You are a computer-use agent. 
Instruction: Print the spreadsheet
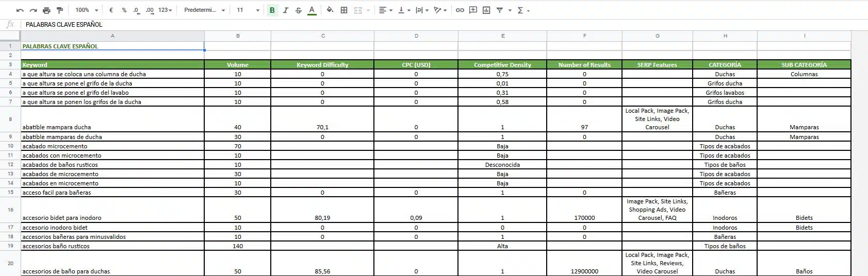tap(47, 10)
